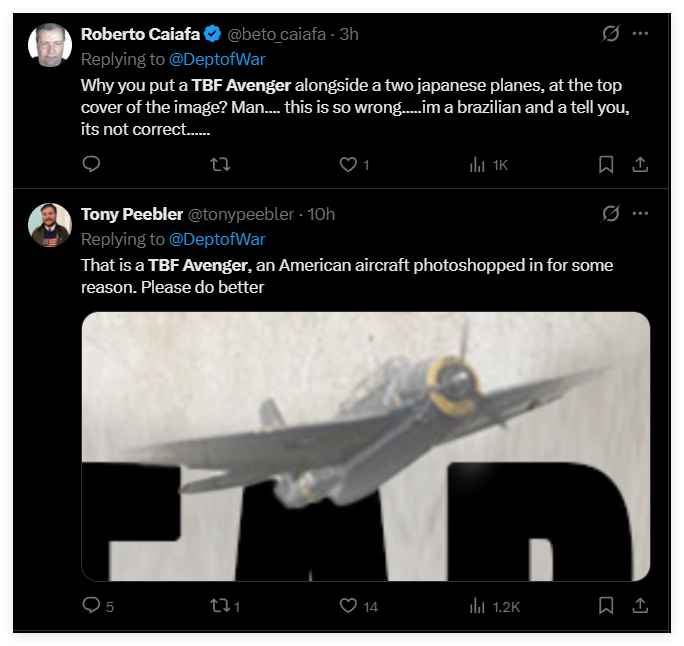Share Tony Peebler's tweet

click(641, 605)
